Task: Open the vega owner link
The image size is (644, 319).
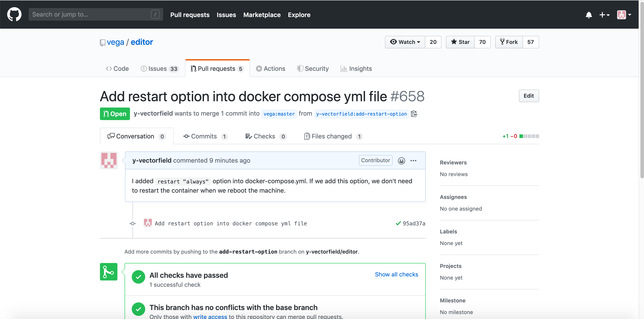Action: pyautogui.click(x=115, y=42)
